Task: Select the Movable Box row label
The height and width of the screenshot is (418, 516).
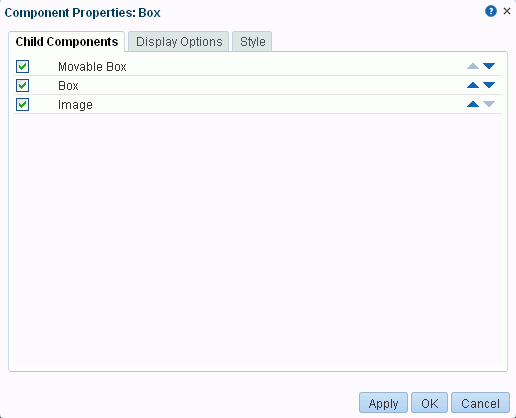Action: (x=92, y=67)
